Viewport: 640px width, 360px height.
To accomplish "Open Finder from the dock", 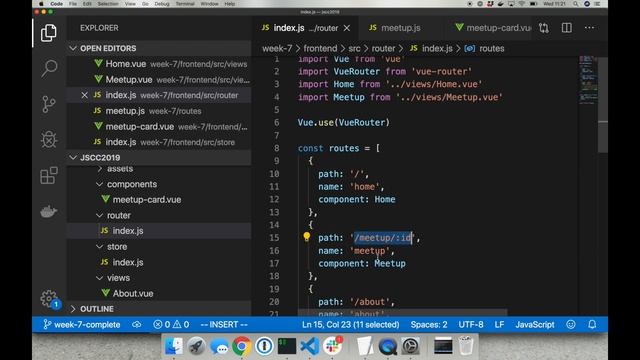I will coord(174,346).
